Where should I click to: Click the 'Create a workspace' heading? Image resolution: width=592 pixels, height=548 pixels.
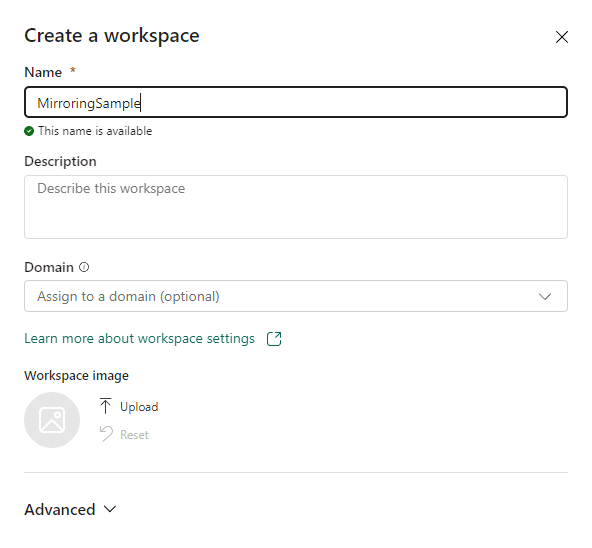click(112, 36)
